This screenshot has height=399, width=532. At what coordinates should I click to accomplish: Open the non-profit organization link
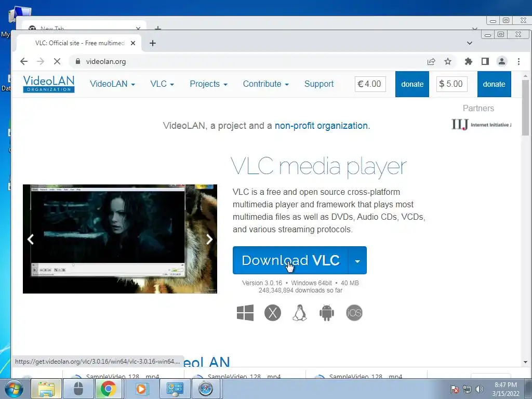(322, 126)
